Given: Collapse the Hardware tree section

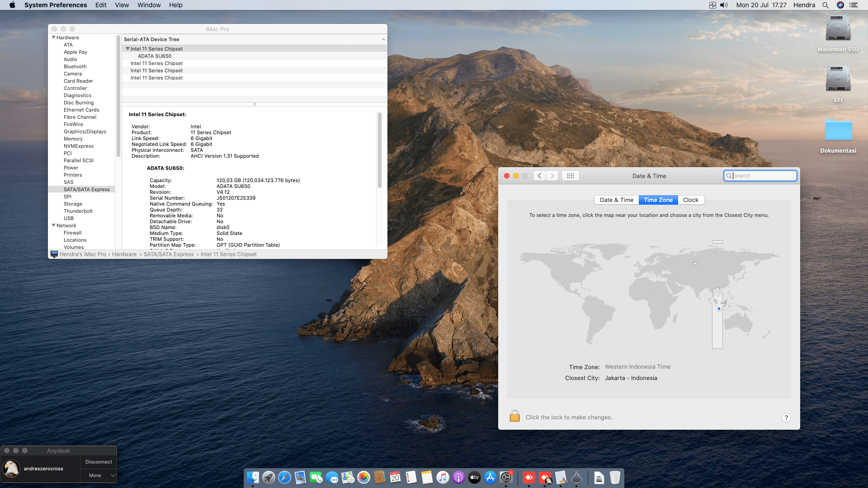Looking at the screenshot, I should click(x=54, y=38).
